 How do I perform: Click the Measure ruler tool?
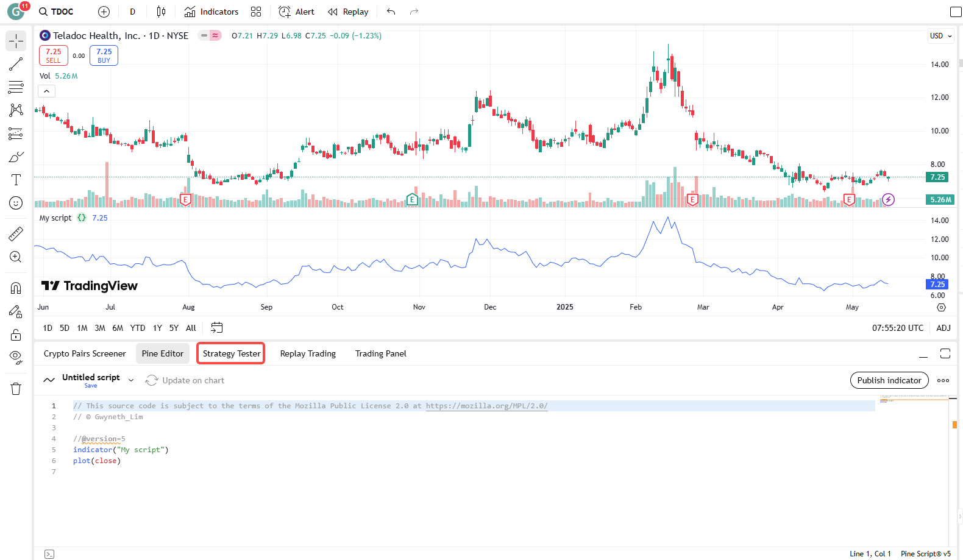tap(16, 233)
